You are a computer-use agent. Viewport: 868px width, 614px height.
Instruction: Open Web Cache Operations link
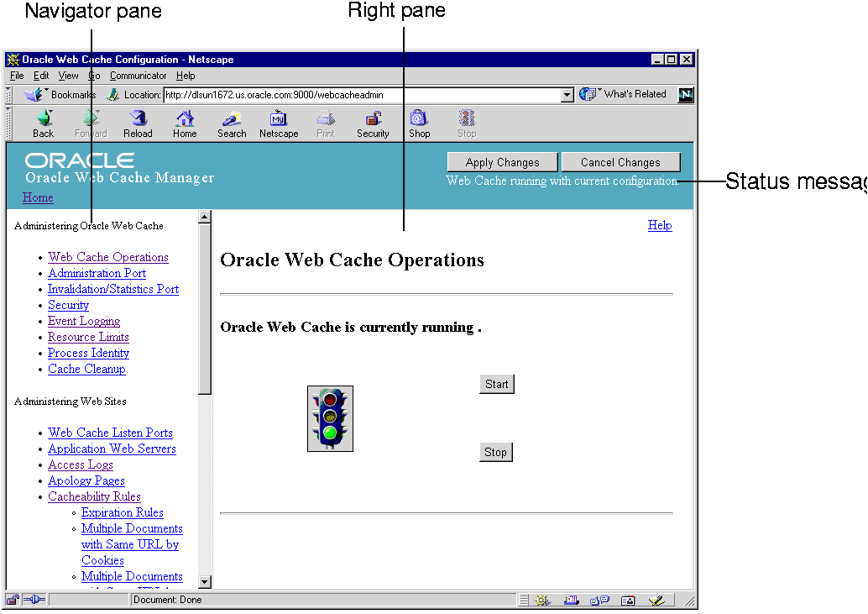[108, 258]
